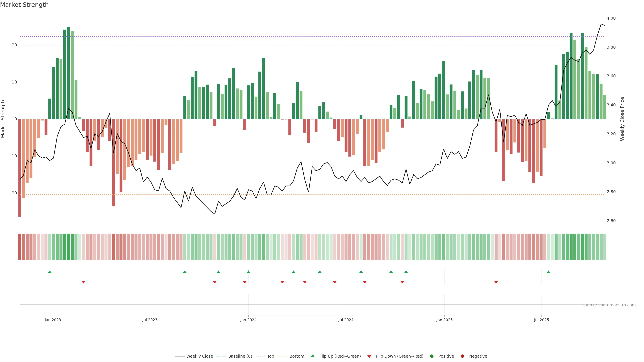Click the Positive green circle legend icon
Image resolution: width=644 pixels, height=362 pixels.
coord(432,356)
